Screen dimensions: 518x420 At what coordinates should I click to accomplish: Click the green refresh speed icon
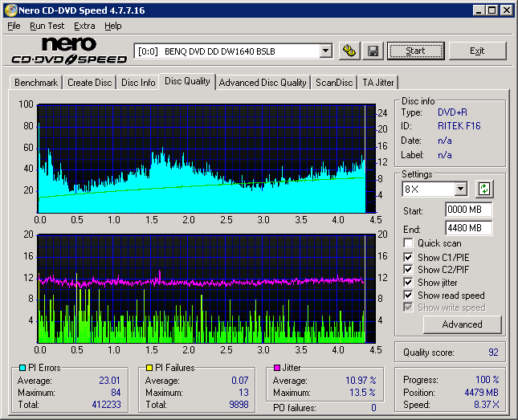click(484, 190)
